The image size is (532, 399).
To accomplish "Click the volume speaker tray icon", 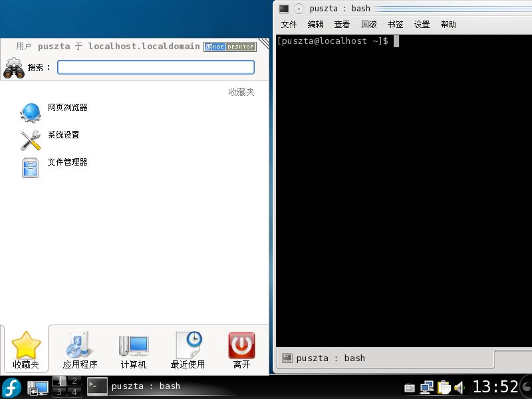I will pyautogui.click(x=460, y=387).
